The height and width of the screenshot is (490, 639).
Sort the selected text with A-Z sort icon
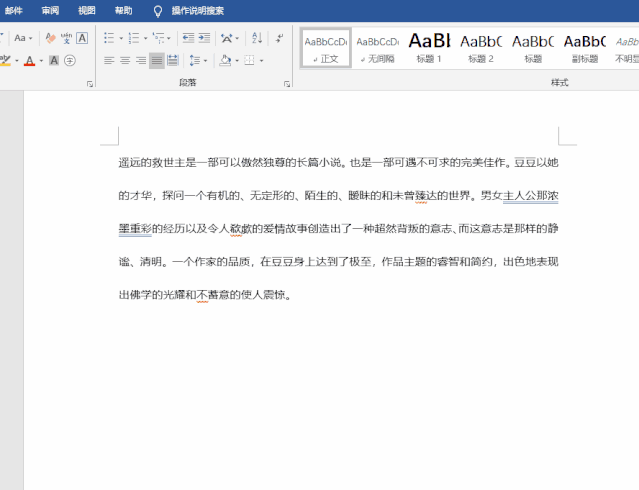pos(257,38)
